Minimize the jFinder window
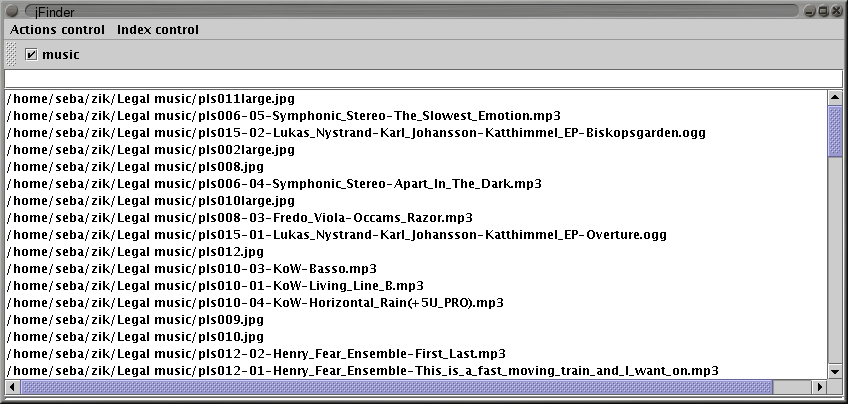848x404 pixels. 809,10
